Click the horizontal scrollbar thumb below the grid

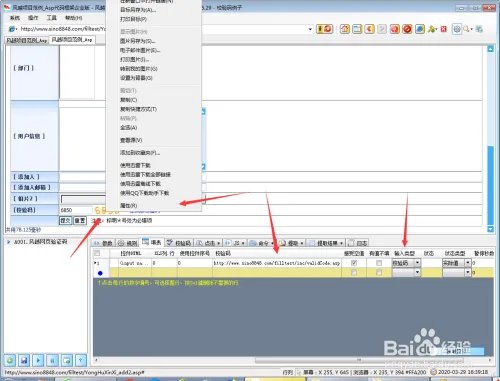[359, 360]
